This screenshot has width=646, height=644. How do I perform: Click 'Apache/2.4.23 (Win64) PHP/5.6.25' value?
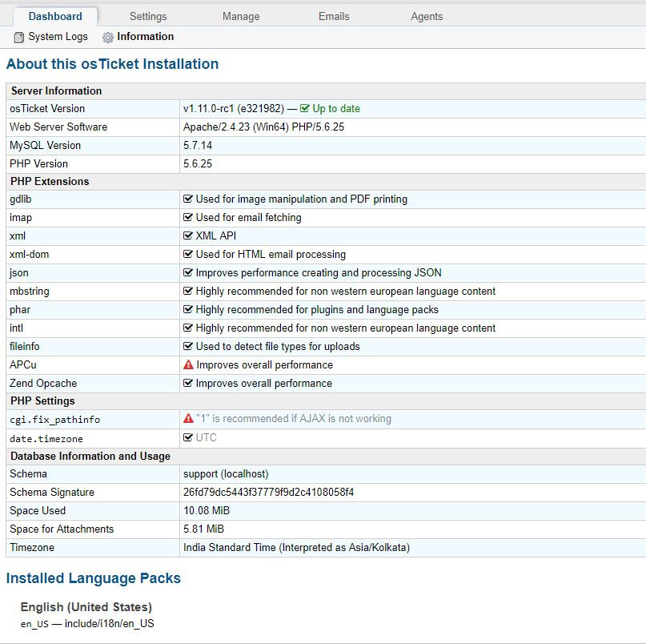coord(263,127)
